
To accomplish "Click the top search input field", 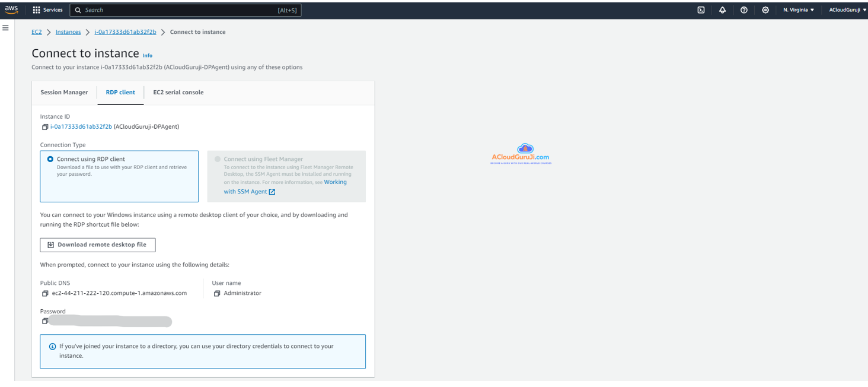I will [x=178, y=10].
